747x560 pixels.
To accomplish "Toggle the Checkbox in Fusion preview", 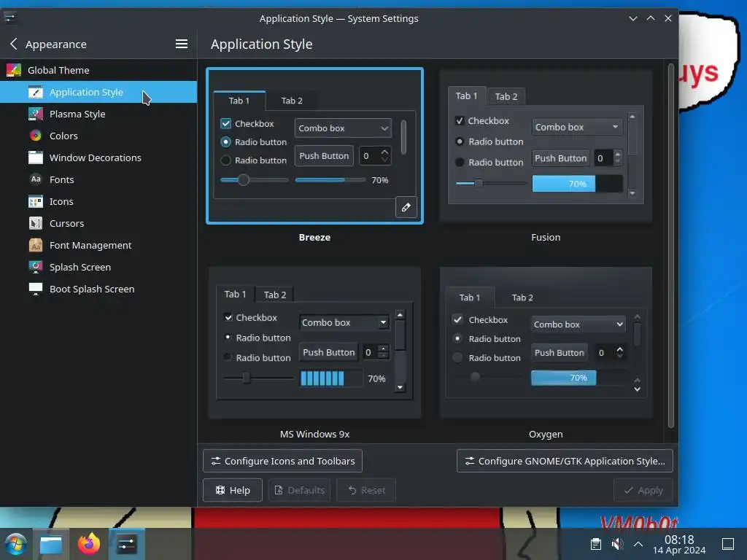I will coord(460,121).
